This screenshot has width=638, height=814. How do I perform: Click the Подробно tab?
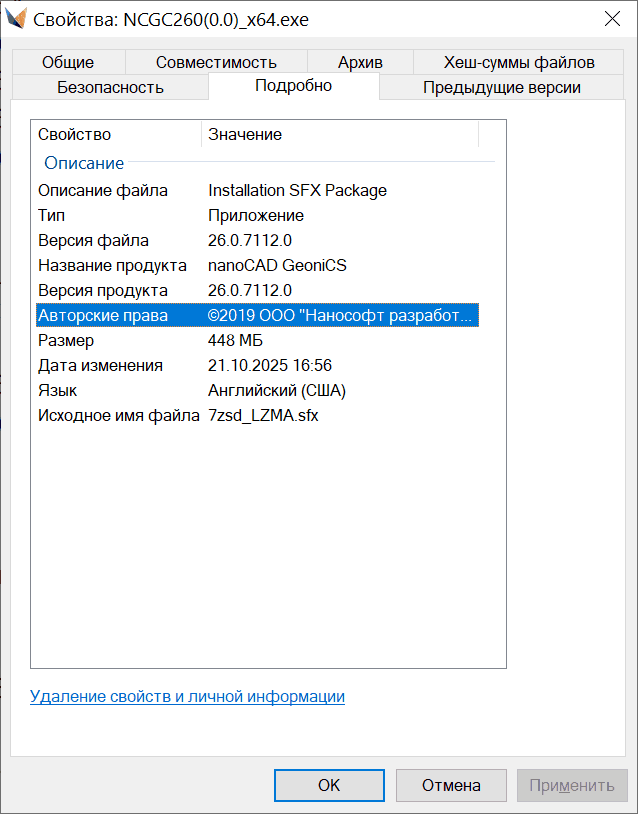[293, 86]
